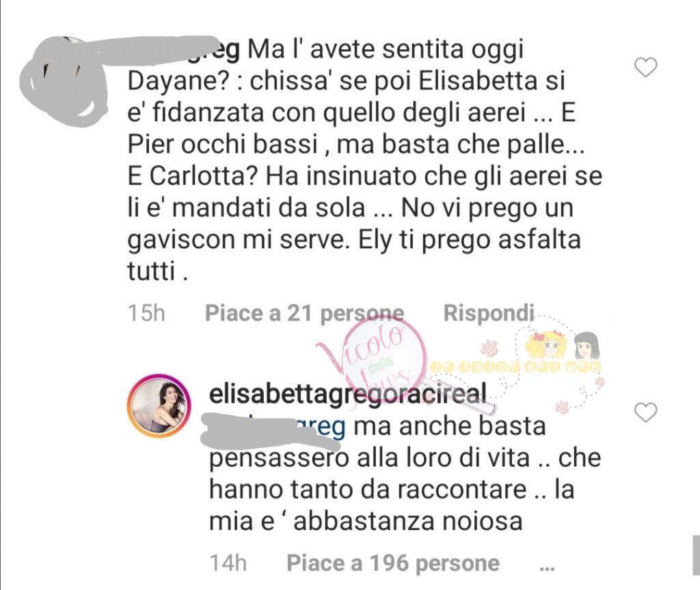Click the reply text 'abbastanza noiosa'
The height and width of the screenshot is (590, 700).
click(407, 522)
